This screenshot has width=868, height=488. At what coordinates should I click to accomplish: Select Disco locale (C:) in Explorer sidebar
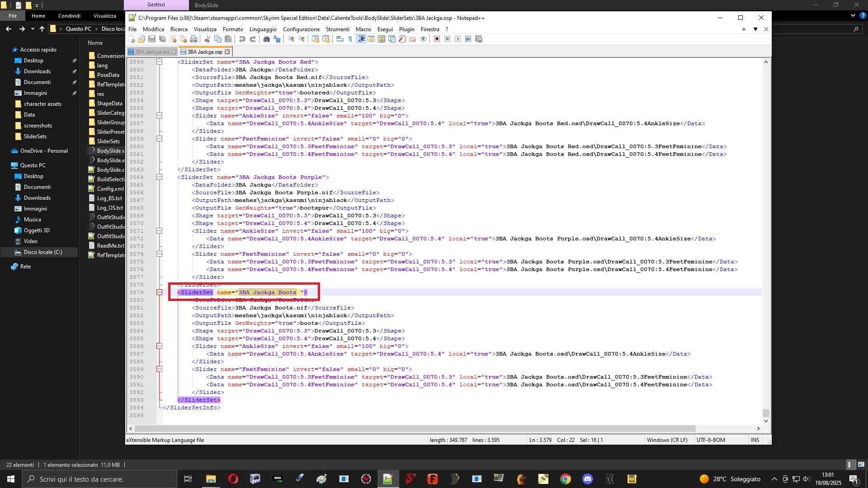(x=43, y=252)
